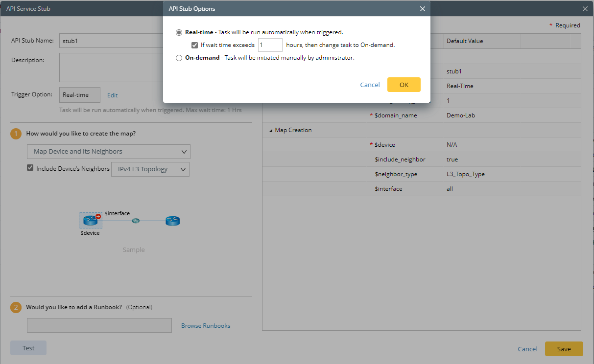
Task: Click the Test button
Action: [x=28, y=348]
